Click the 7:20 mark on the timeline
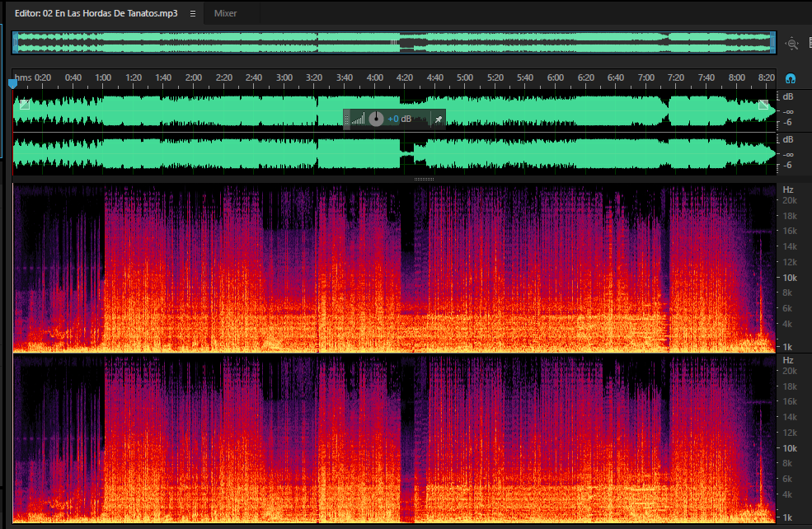Viewport: 812px width, 529px height. point(676,77)
